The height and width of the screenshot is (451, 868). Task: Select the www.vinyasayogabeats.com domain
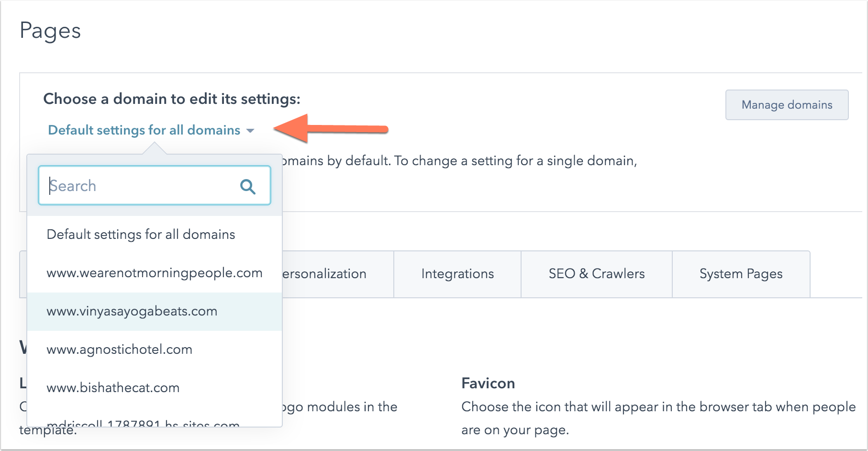point(155,311)
